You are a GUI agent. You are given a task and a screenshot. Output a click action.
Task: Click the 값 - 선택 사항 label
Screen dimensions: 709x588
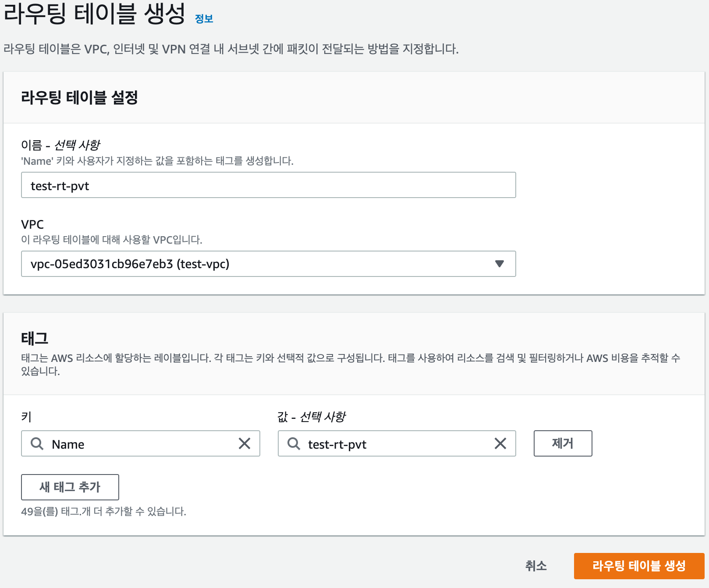coord(312,416)
